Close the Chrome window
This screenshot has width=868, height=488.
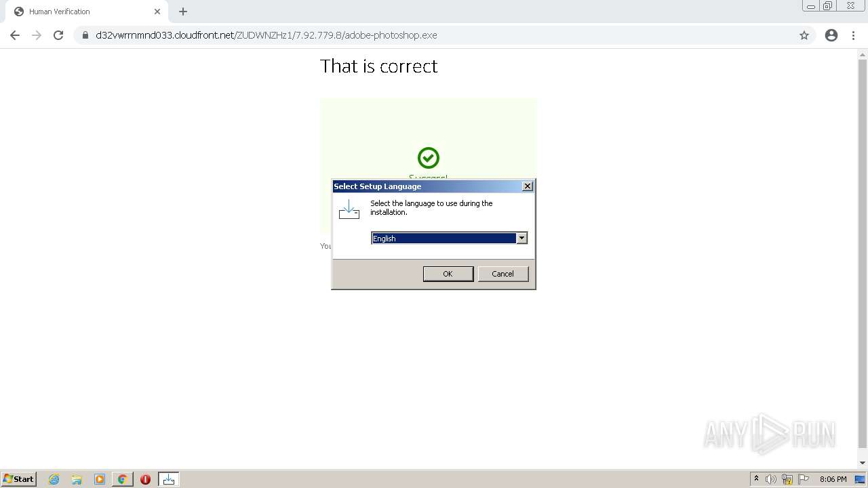click(x=850, y=6)
